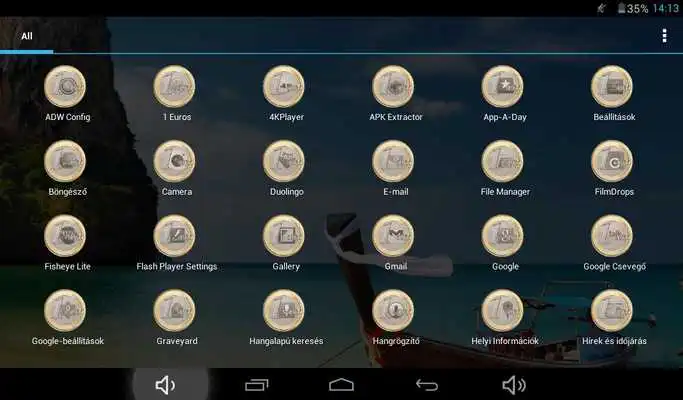Open the E-mail app

tap(393, 161)
